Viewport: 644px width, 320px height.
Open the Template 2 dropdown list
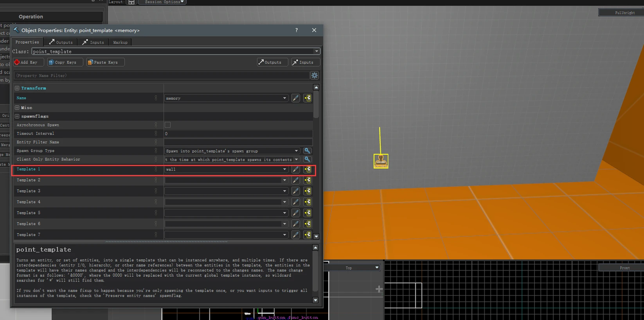pyautogui.click(x=285, y=180)
